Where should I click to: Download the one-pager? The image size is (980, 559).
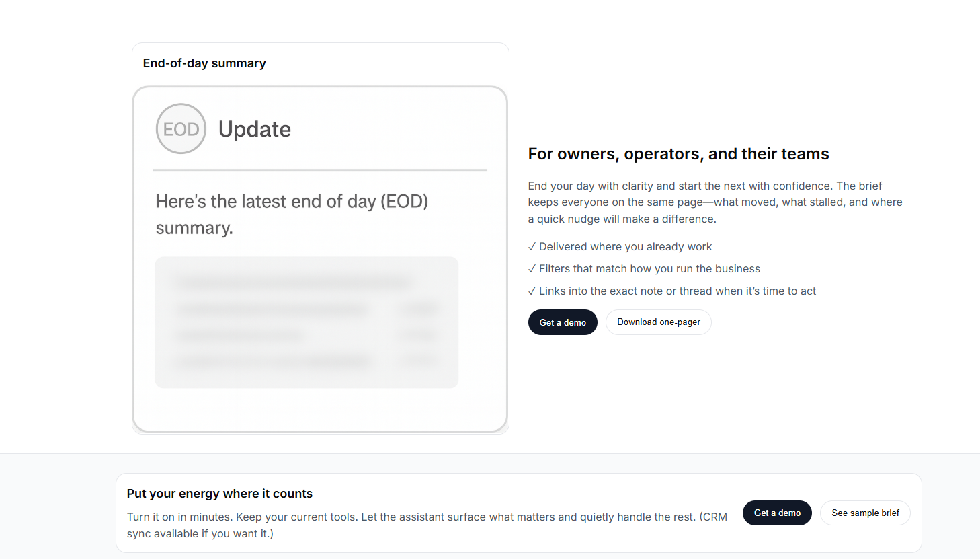(658, 322)
